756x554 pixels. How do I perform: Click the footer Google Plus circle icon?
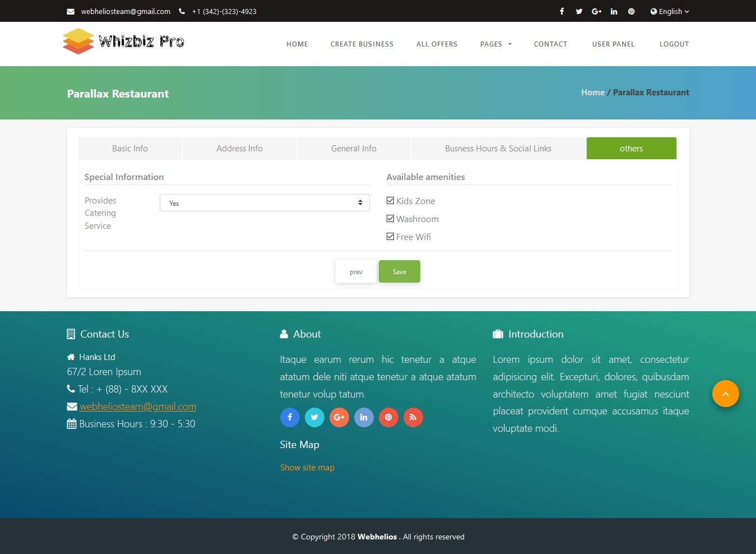click(339, 417)
